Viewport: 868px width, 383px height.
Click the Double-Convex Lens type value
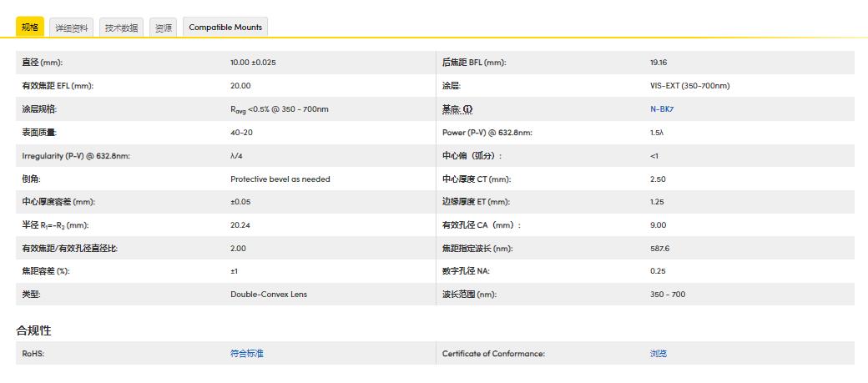click(x=269, y=295)
